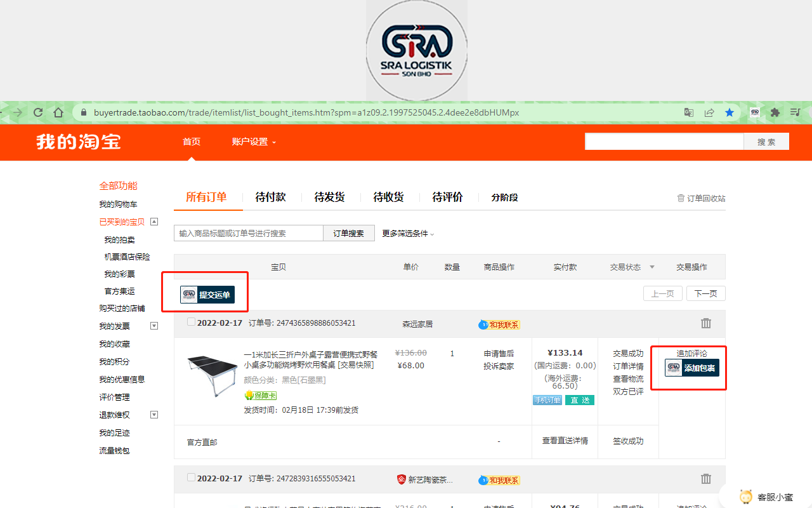Click the SRA Logistik extension icon in toolbar
This screenshot has width=812, height=508.
coord(754,112)
